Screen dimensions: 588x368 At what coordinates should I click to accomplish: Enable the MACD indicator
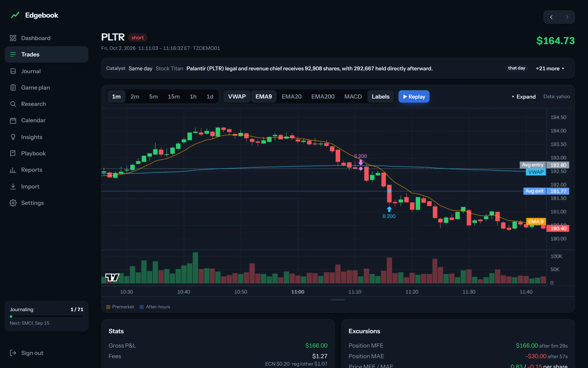[x=353, y=97]
